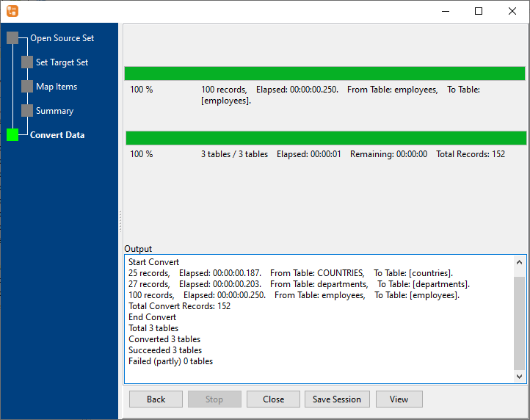
Task: Save the session with Save Session
Action: tap(337, 399)
